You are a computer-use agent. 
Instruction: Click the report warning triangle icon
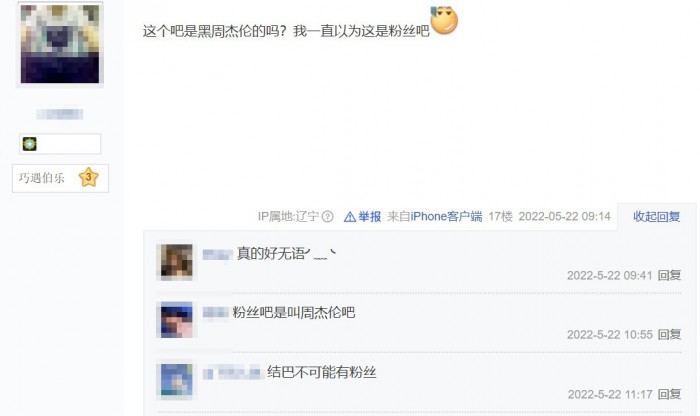pos(350,217)
